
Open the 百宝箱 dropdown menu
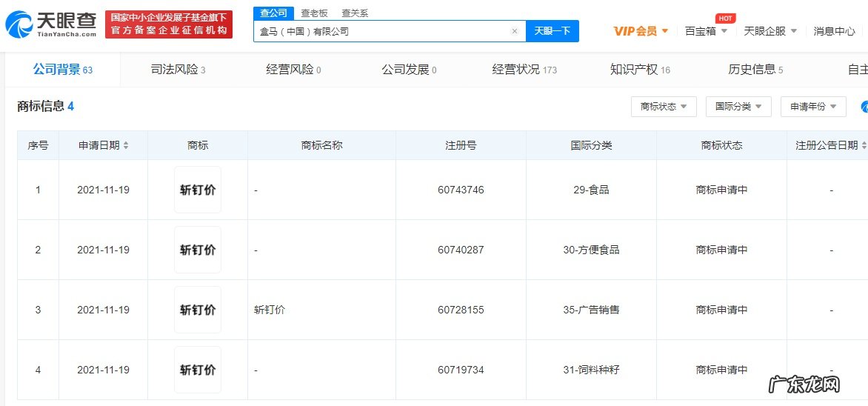click(707, 31)
